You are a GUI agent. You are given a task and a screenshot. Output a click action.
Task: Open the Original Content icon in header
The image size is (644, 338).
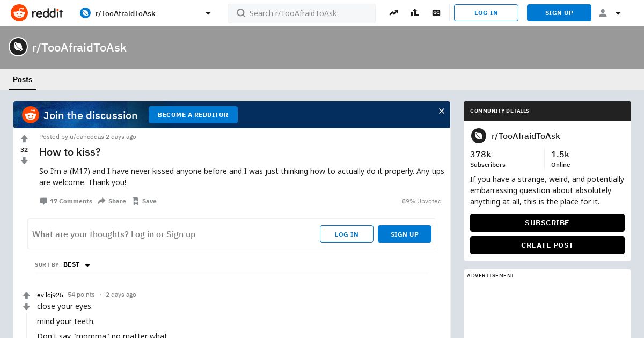[x=436, y=13]
